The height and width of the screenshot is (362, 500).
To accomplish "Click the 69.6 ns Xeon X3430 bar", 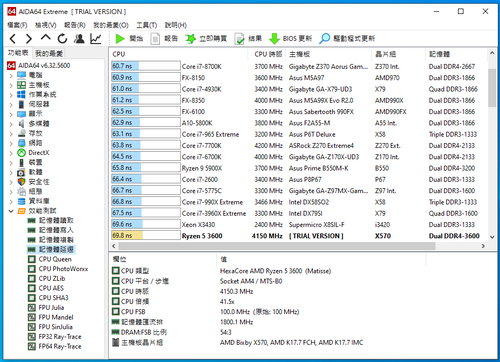I will [146, 224].
